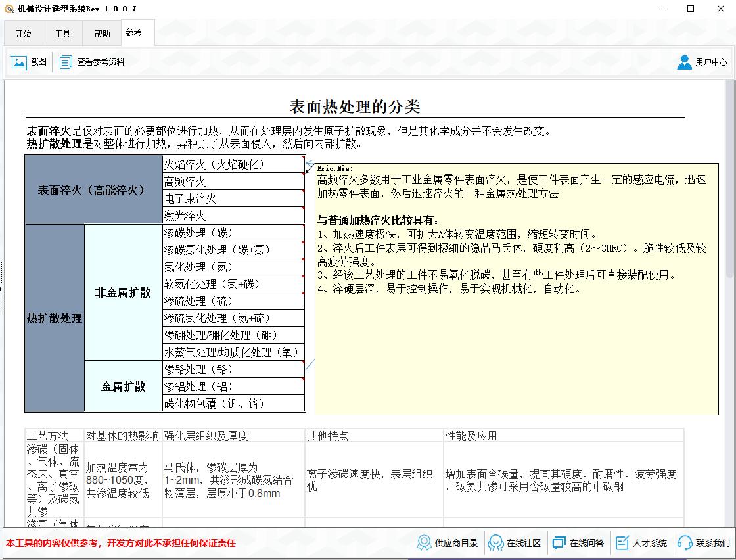Viewport: 736px width, 560px height.
Task: Select the 渗碳氮化处理（碳+氮）cell
Action: (x=233, y=250)
